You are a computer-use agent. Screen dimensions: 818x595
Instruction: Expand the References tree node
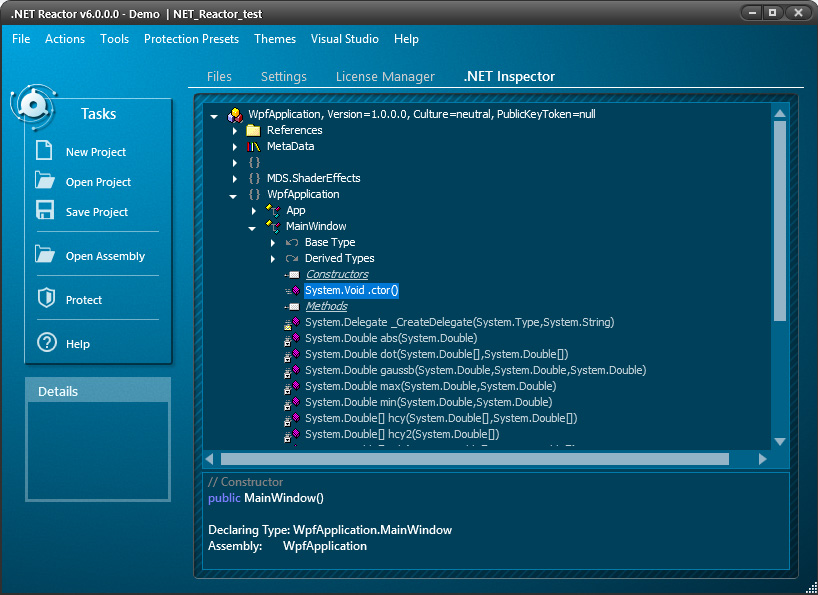235,130
